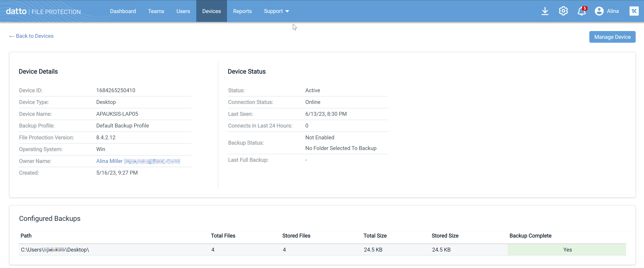Click the Backup Complete column header
This screenshot has width=644, height=268.
pos(530,236)
